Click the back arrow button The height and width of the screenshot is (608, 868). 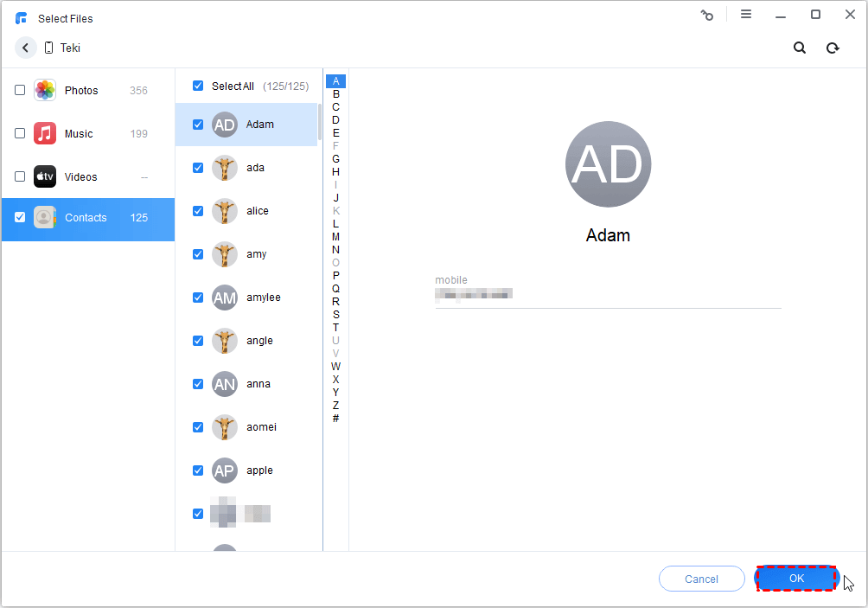(x=25, y=48)
